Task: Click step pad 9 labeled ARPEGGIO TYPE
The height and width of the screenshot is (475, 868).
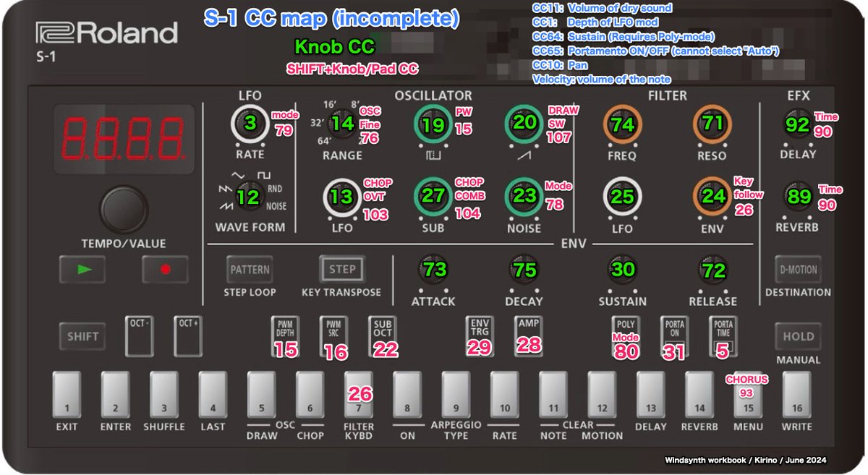Action: tap(456, 393)
